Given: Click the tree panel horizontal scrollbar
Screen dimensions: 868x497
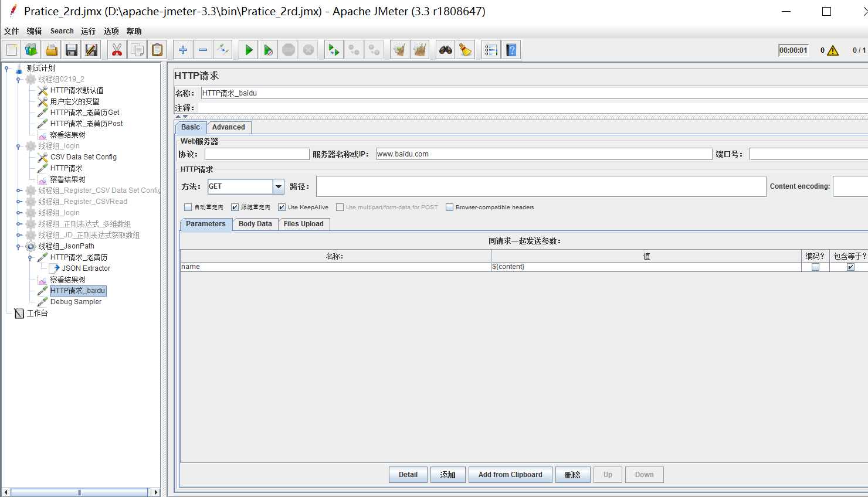Looking at the screenshot, I should [x=80, y=492].
